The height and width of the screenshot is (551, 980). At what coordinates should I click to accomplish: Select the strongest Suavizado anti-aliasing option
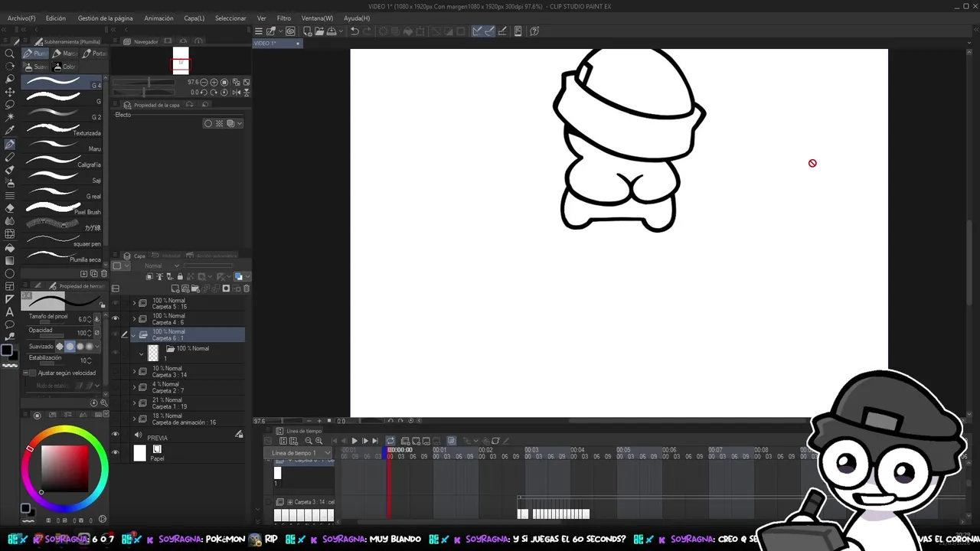click(x=89, y=347)
